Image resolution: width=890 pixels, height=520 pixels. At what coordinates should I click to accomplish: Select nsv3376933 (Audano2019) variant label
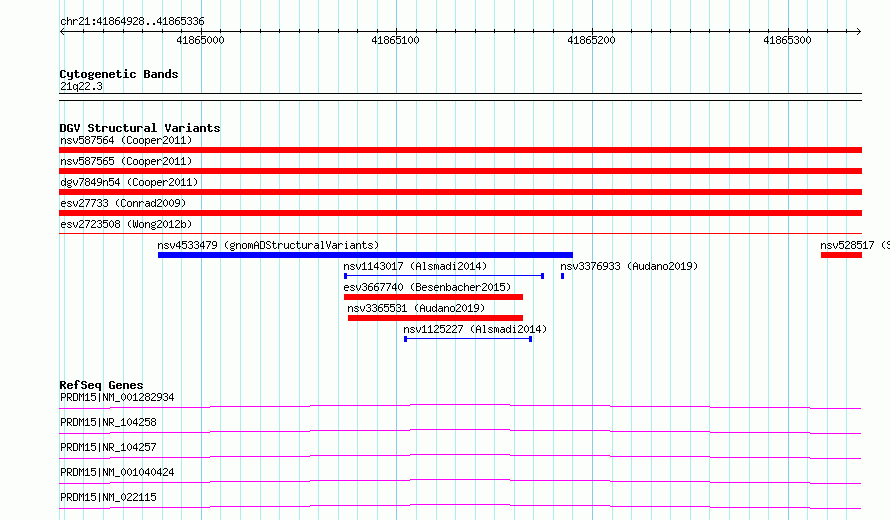tap(629, 266)
